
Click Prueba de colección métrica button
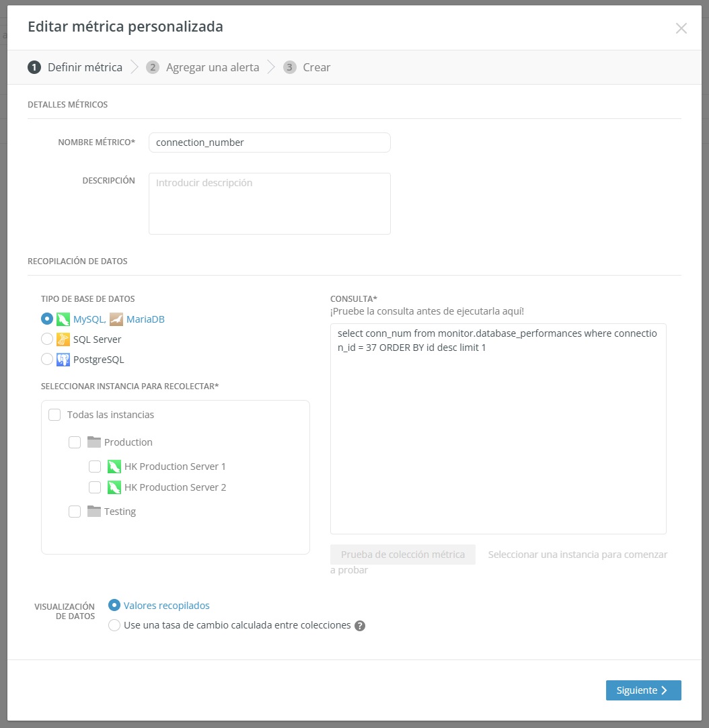402,555
